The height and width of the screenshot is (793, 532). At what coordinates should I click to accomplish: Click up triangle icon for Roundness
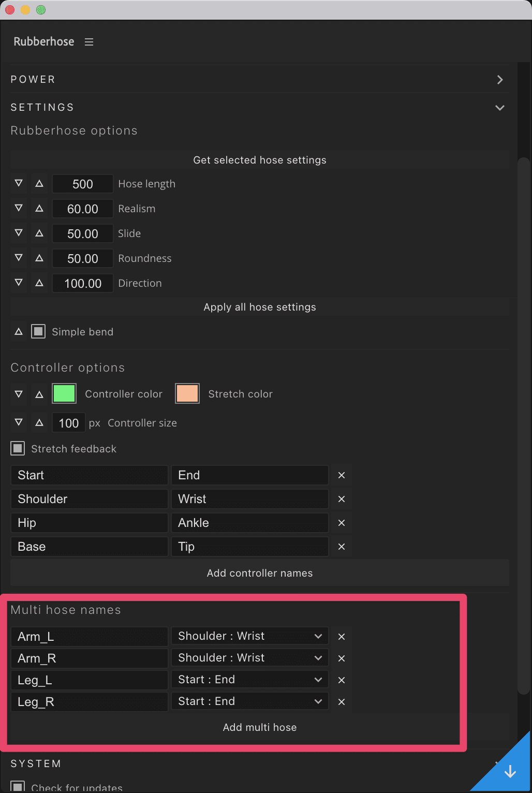coord(39,258)
